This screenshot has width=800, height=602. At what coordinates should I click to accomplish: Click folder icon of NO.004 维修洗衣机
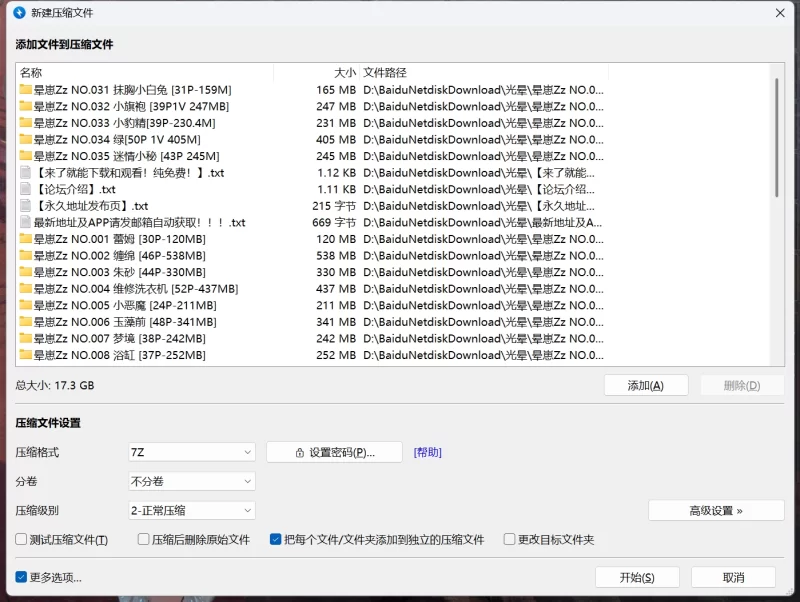click(x=26, y=289)
